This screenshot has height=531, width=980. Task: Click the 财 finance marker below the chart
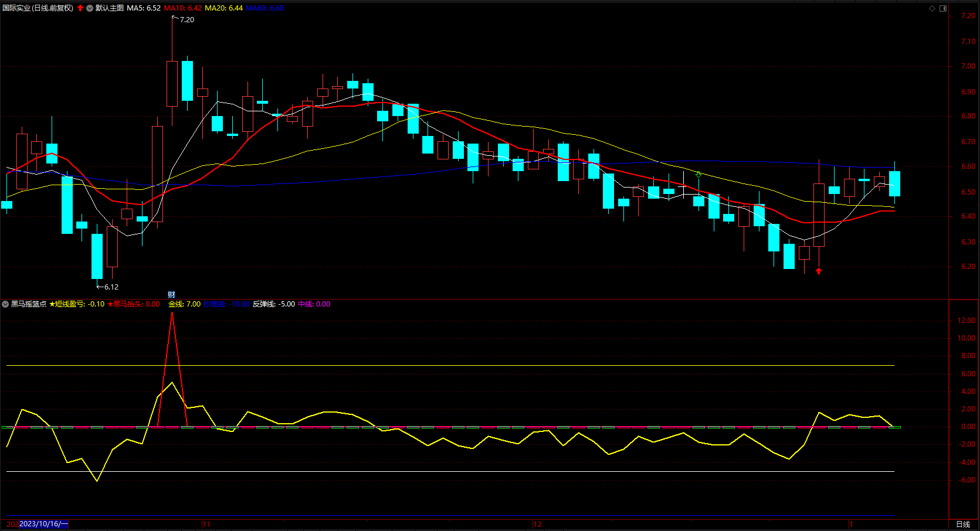click(x=171, y=295)
